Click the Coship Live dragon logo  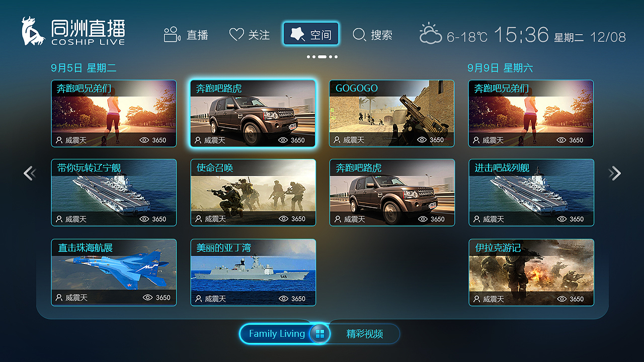[33, 31]
